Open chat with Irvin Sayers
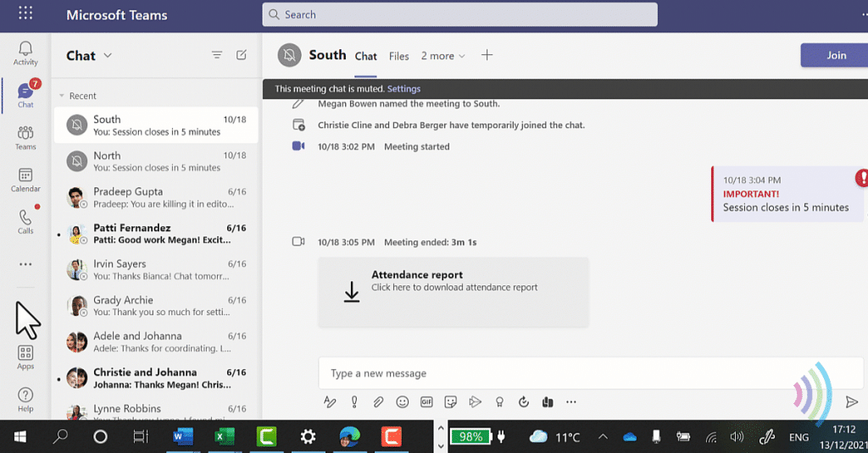This screenshot has height=453, width=868. pyautogui.click(x=156, y=270)
